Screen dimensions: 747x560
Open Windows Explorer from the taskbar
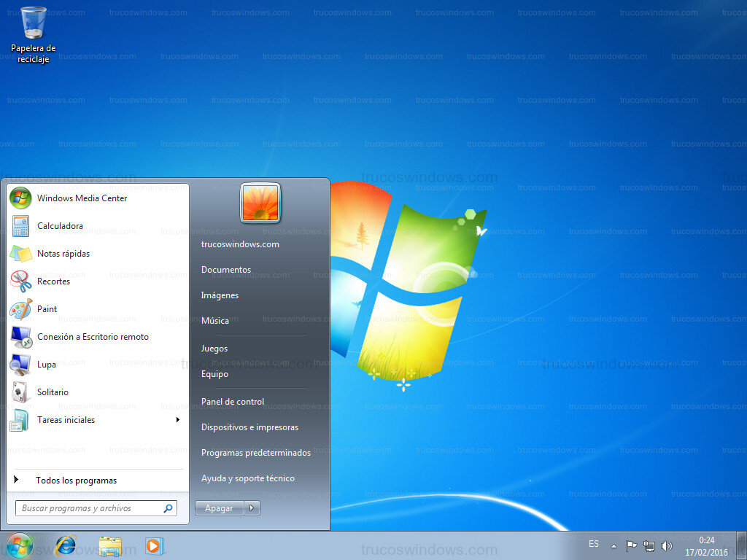pos(109,545)
